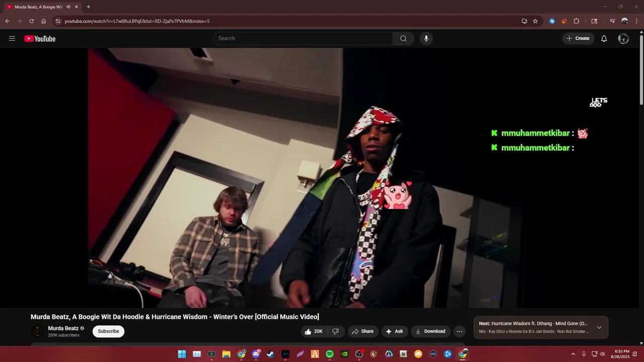
Task: Install app icon in address bar
Action: pos(524,21)
